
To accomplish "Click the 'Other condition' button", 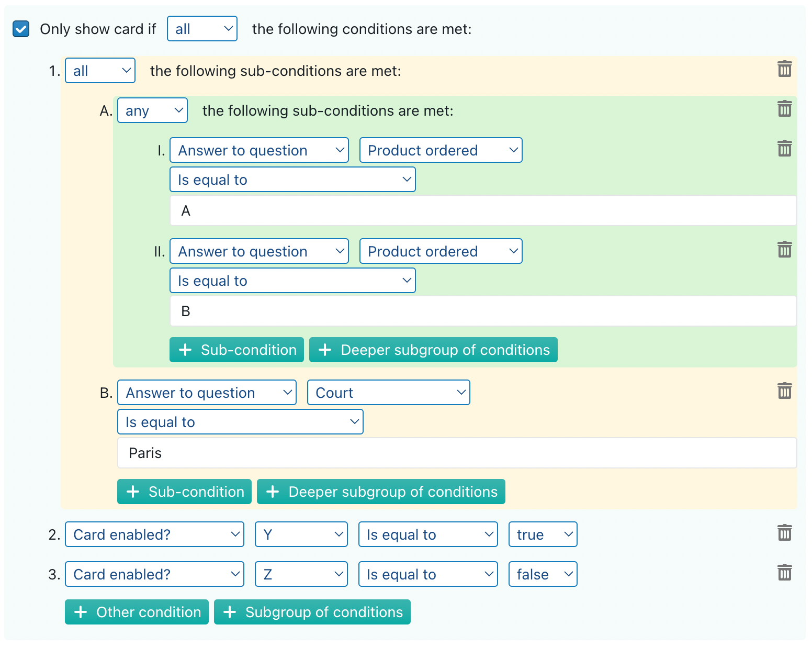I will pos(137,612).
